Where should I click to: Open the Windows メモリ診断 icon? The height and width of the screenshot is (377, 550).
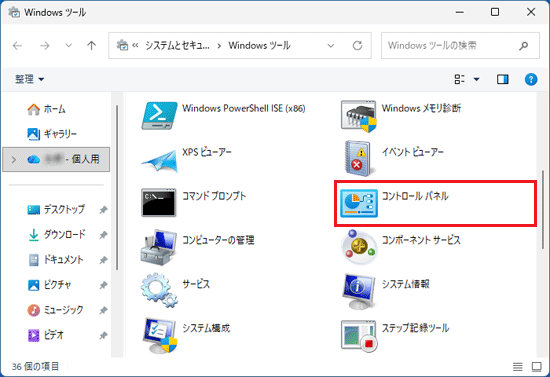click(x=358, y=116)
